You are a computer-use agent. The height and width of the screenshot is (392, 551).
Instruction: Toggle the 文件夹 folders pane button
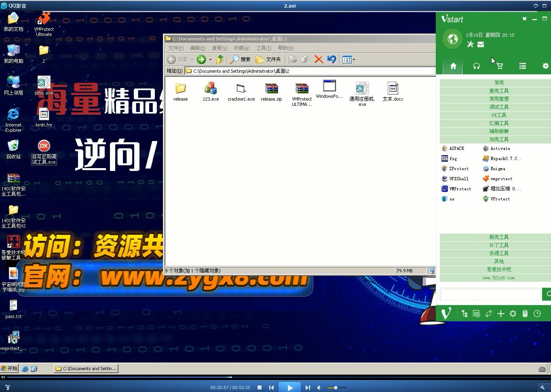coord(268,59)
